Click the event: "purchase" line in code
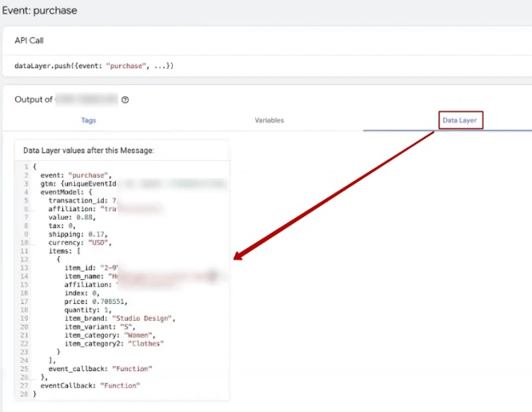Screen dimensions: 532x412 tap(76, 174)
